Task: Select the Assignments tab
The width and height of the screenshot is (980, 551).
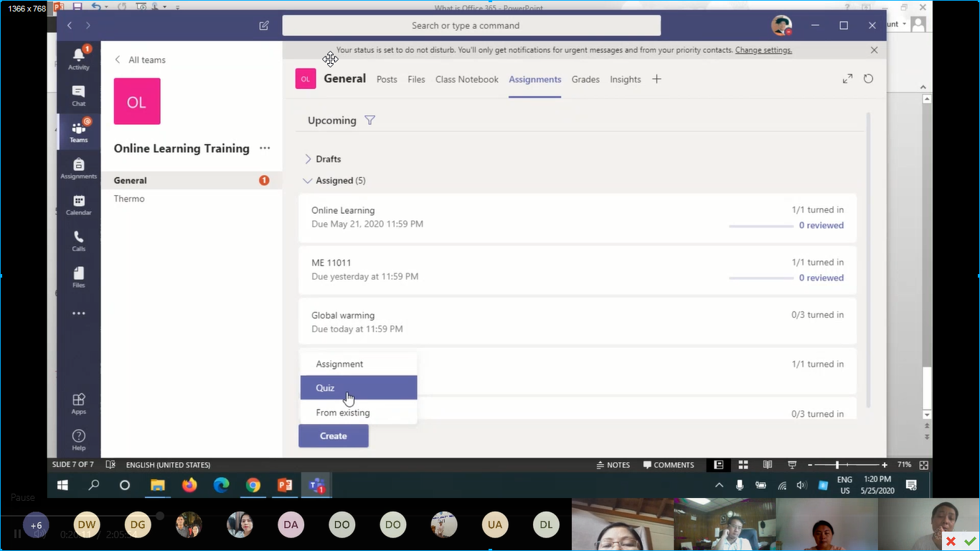Action: pos(535,80)
